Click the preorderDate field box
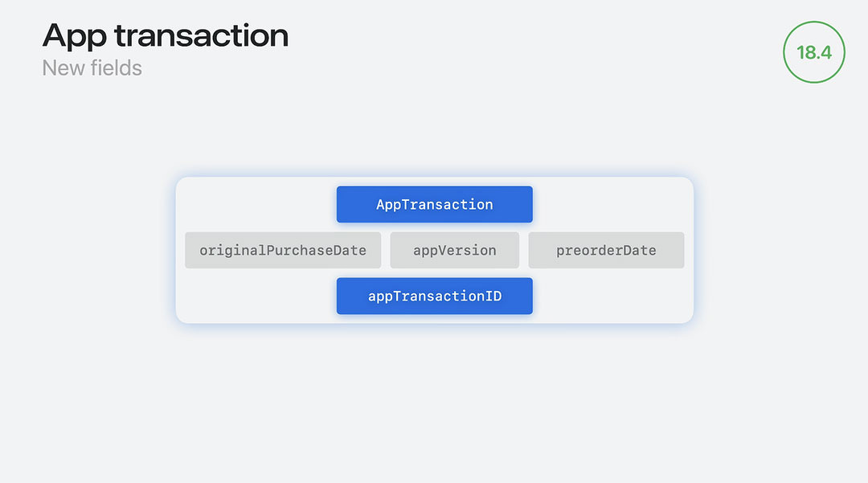 click(x=606, y=250)
